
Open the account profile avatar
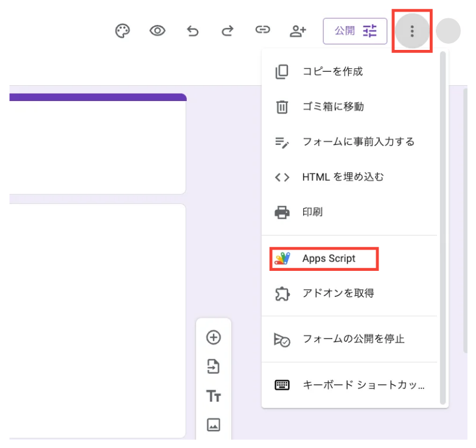tap(448, 31)
